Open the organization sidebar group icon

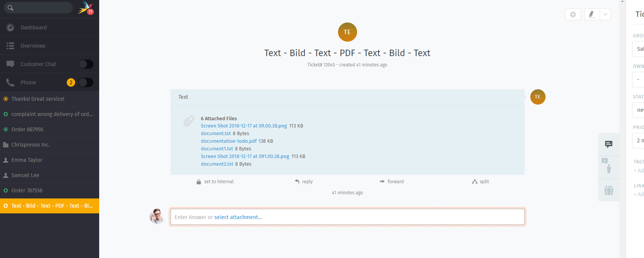[609, 190]
